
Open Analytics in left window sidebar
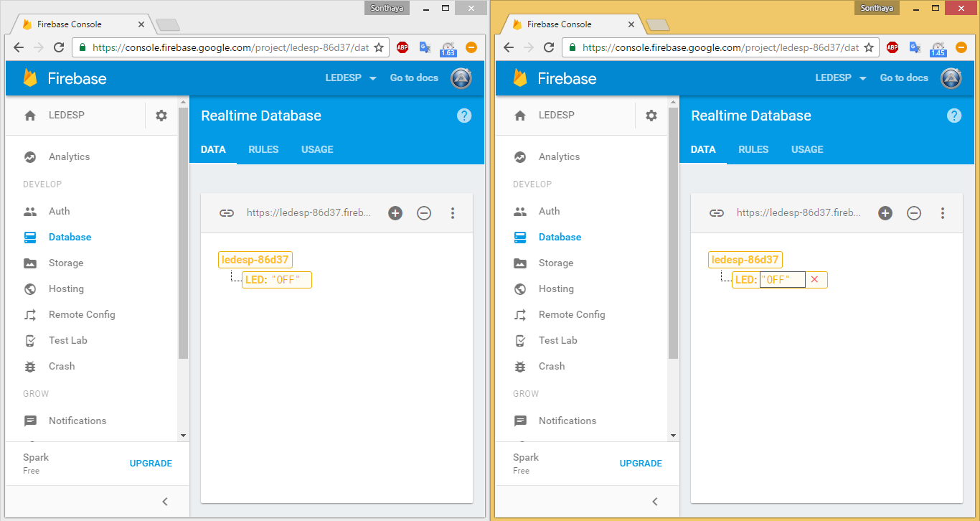click(92, 156)
